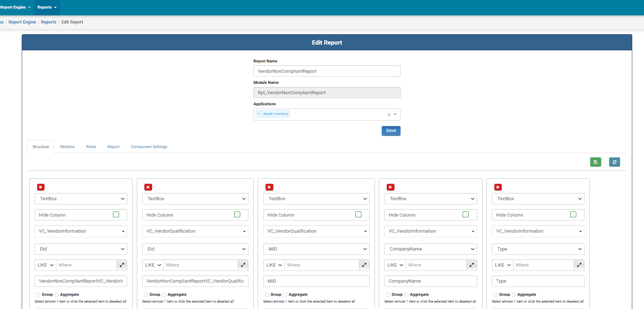This screenshot has width=644, height=309.
Task: Choose the Group radio in the MID card
Action: 267,295
